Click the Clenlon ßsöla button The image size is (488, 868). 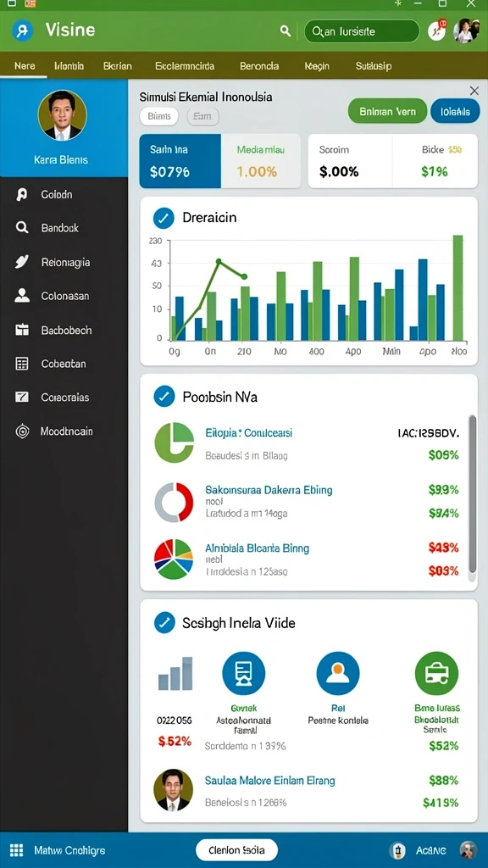pos(237,850)
